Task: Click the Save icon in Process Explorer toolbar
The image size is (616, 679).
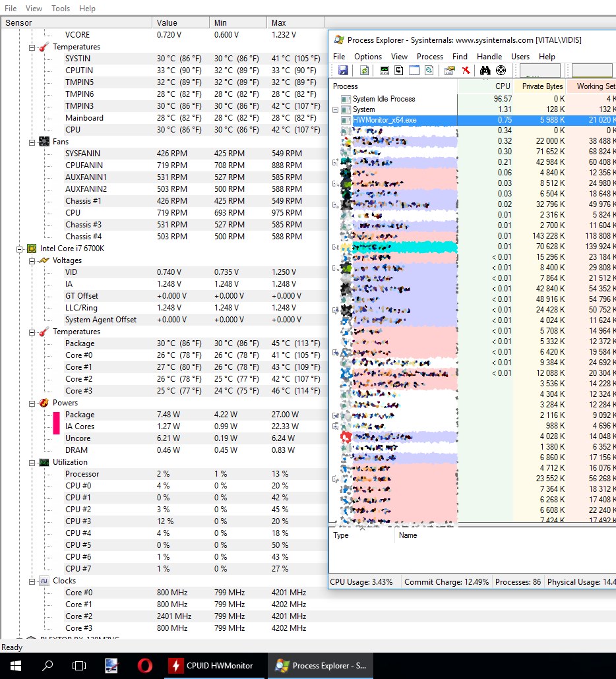Action: 343,70
